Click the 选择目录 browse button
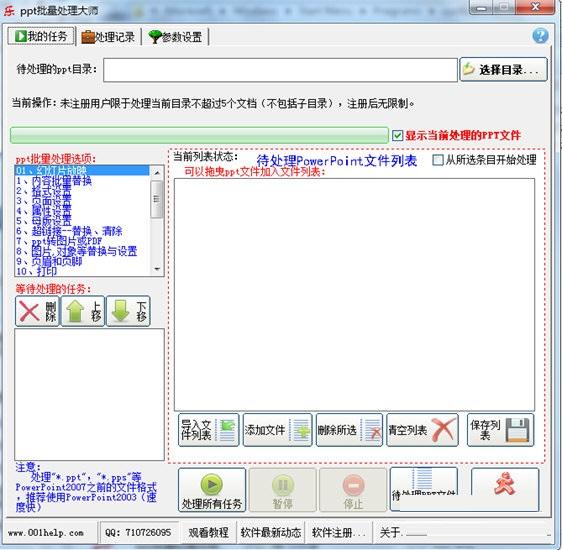The width and height of the screenshot is (562, 550). click(x=503, y=70)
